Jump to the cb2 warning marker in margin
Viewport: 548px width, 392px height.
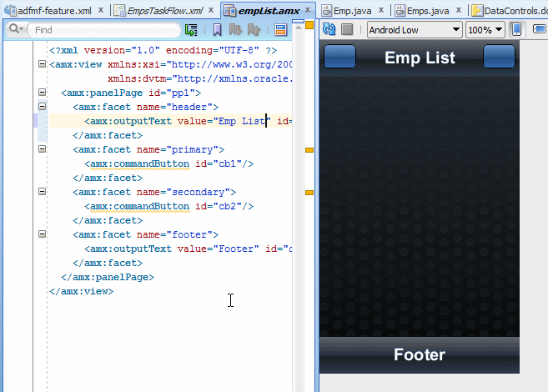[309, 193]
